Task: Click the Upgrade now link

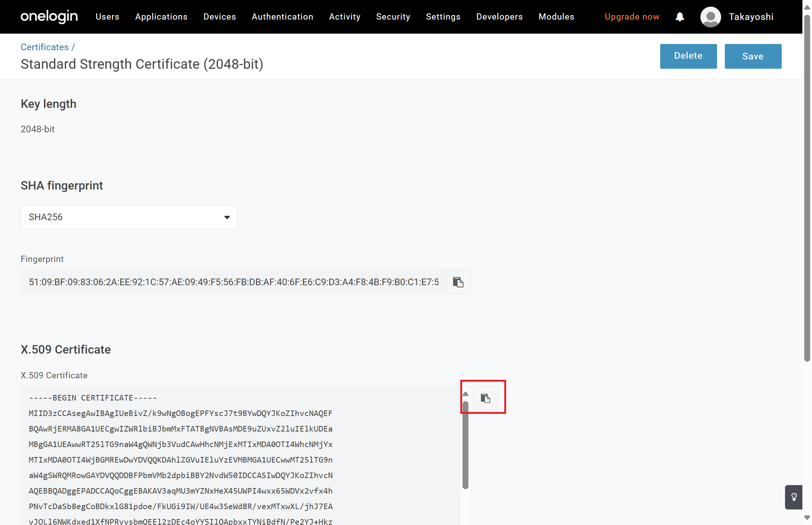Action: click(x=631, y=17)
